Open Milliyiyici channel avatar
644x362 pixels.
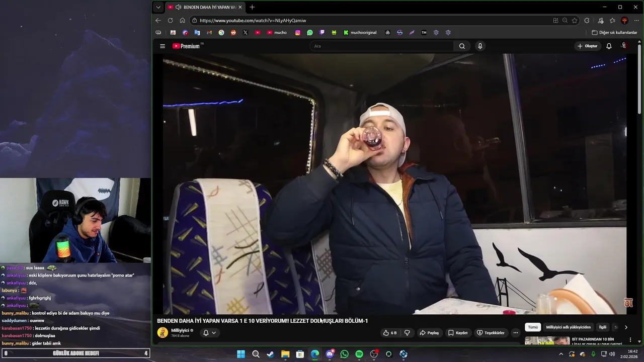click(x=163, y=332)
